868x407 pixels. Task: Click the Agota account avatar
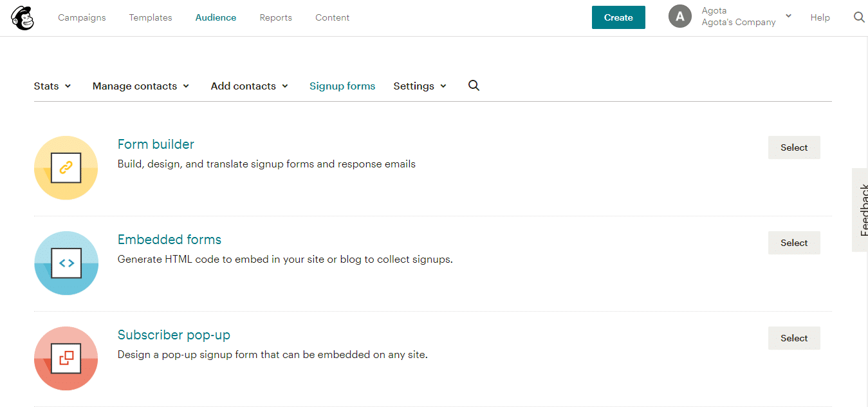[x=680, y=16]
